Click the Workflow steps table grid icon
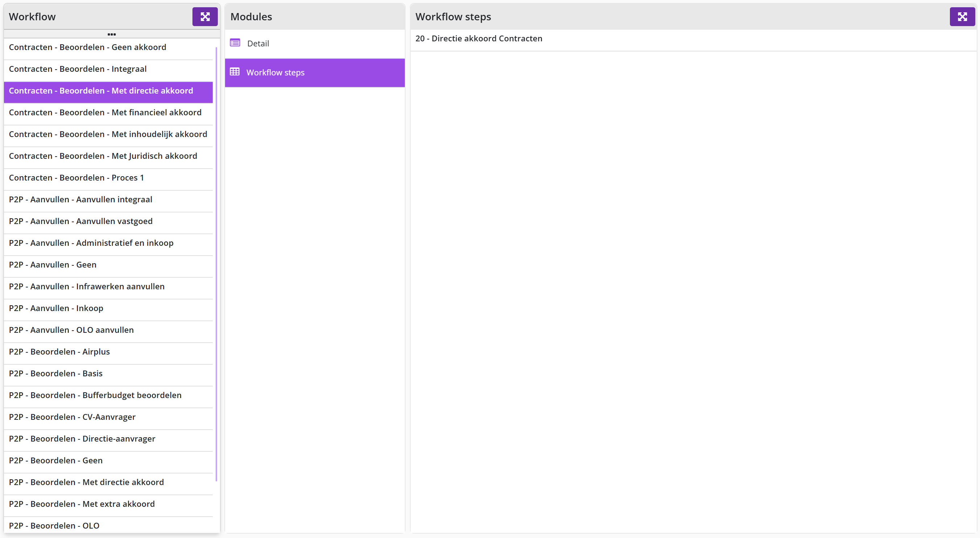The image size is (980, 538). tap(235, 72)
